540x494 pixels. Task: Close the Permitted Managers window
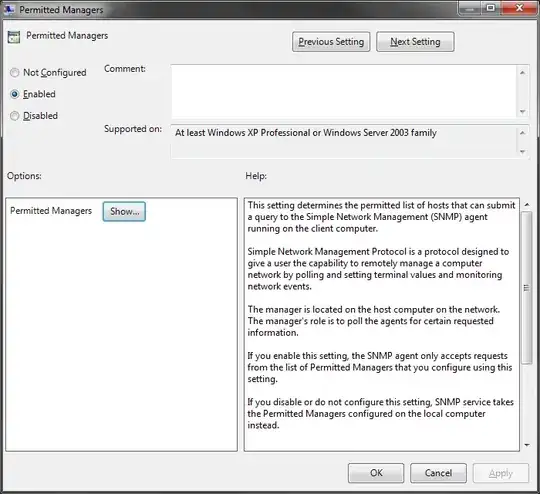pyautogui.click(x=519, y=8)
